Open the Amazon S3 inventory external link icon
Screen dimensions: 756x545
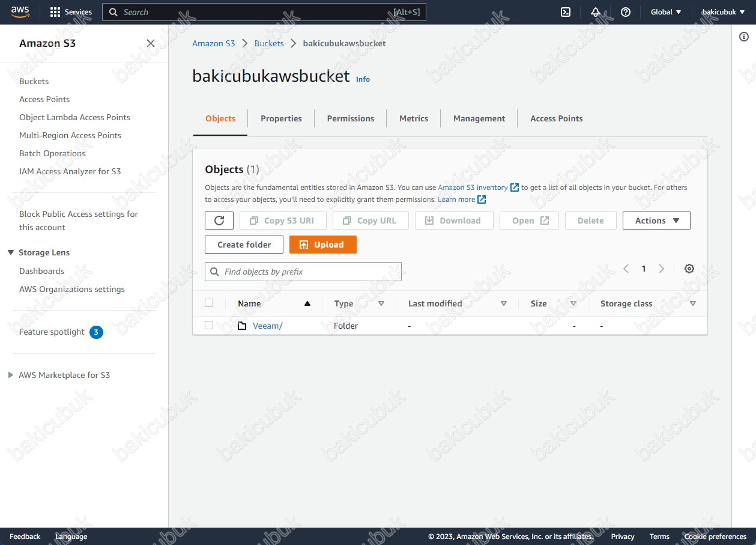[x=515, y=187]
